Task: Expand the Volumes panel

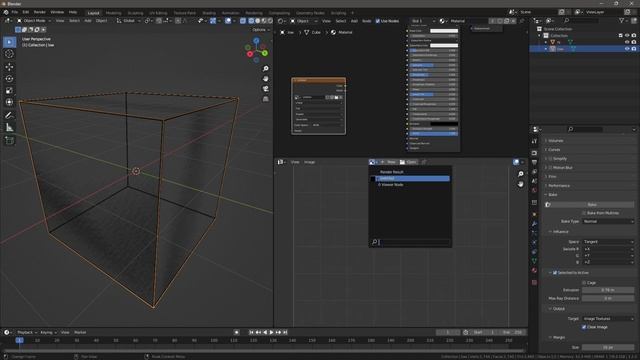Action: (555, 141)
